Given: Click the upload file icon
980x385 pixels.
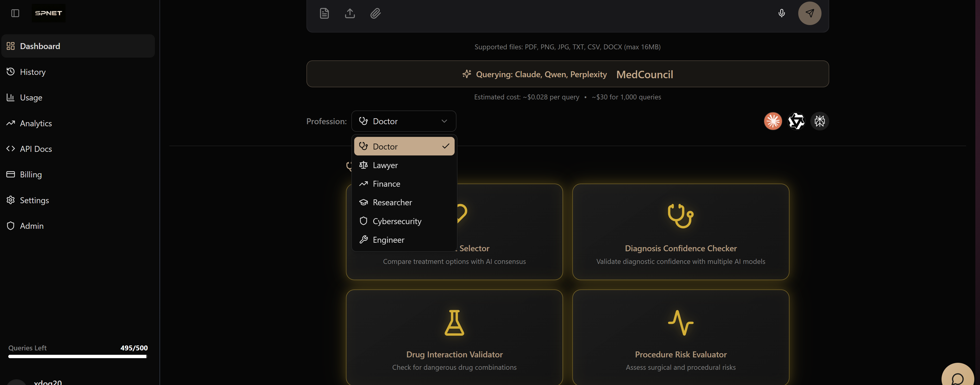Looking at the screenshot, I should (350, 13).
